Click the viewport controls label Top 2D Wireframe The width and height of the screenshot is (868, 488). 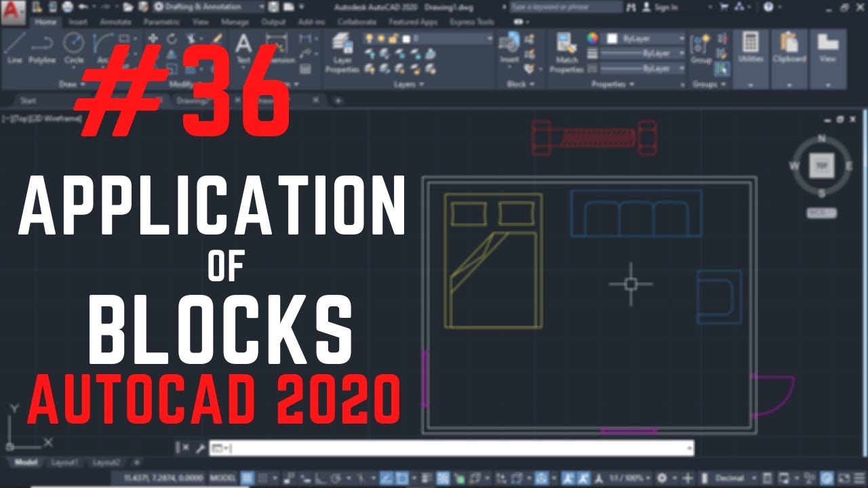pos(42,119)
